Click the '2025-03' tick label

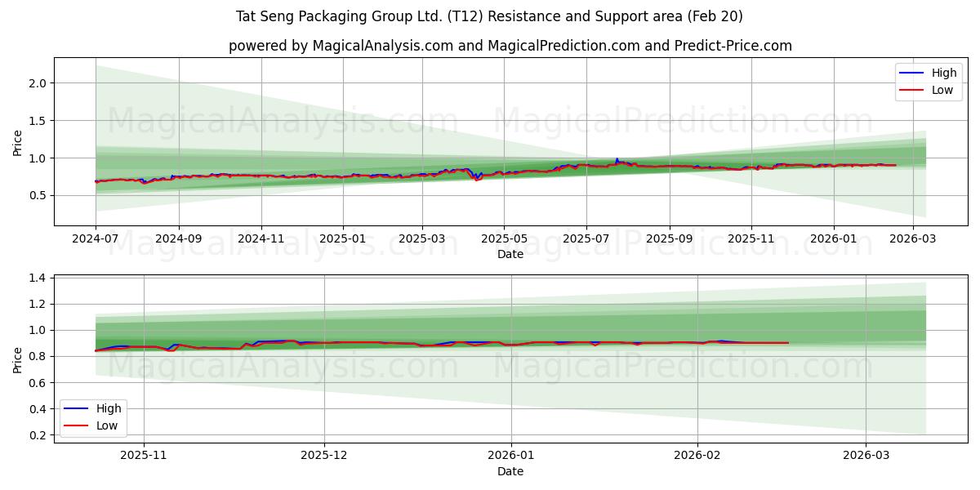click(x=422, y=239)
